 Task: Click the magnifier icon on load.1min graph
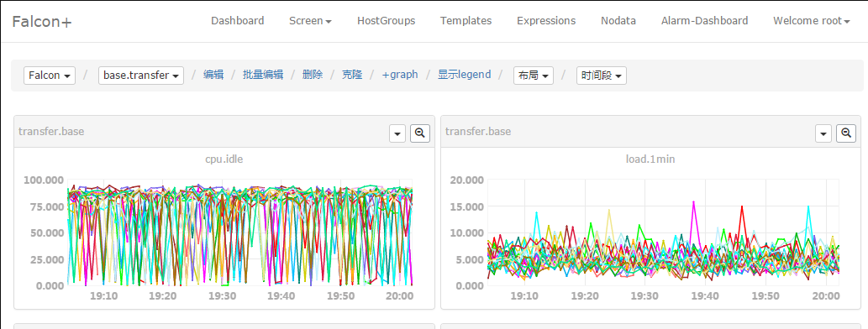pyautogui.click(x=846, y=133)
